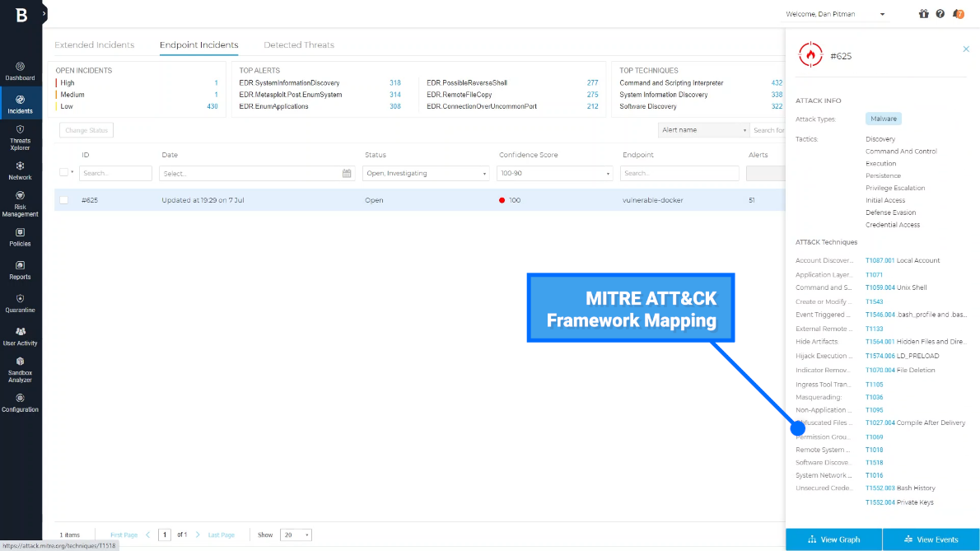Switch to the Endpoint Incidents tab
Viewport: 980px width, 551px height.
[198, 45]
